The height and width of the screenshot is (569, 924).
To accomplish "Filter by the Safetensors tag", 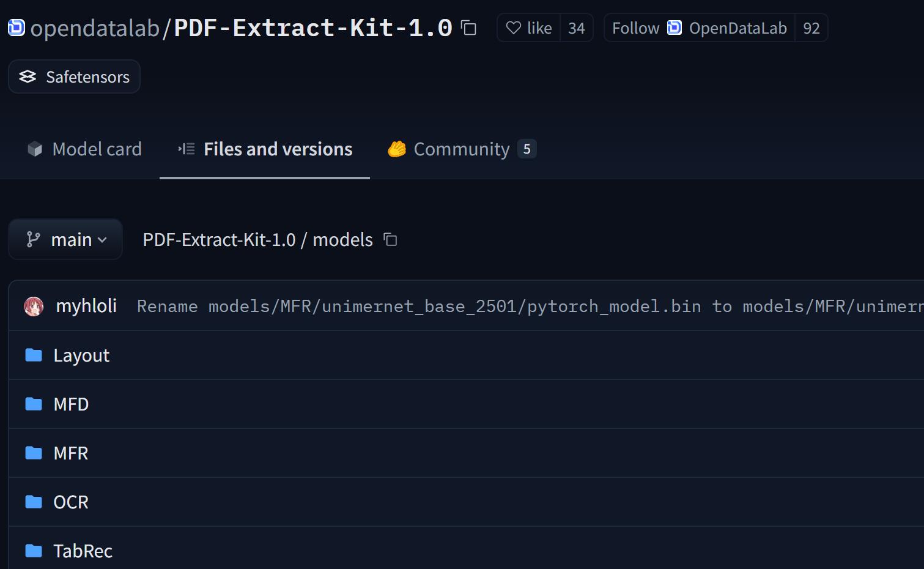I will pos(74,76).
